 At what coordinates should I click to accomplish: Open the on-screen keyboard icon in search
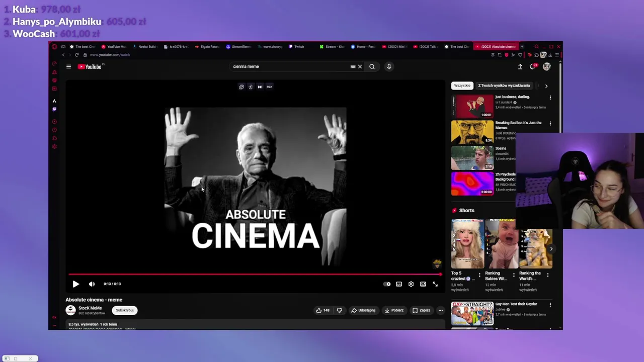[x=353, y=66]
